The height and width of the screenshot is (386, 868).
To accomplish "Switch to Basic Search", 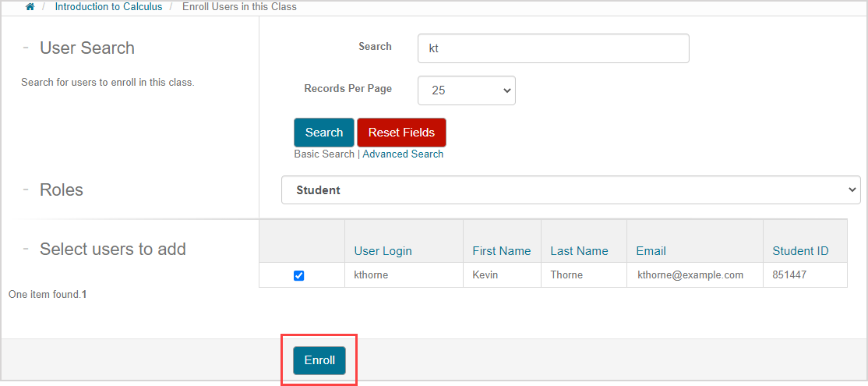I will (323, 154).
